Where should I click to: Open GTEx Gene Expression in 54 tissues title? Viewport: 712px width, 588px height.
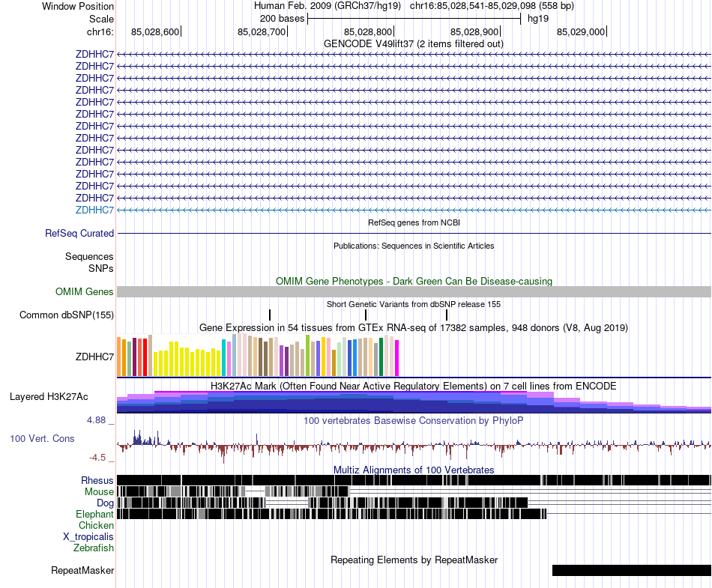coord(414,327)
